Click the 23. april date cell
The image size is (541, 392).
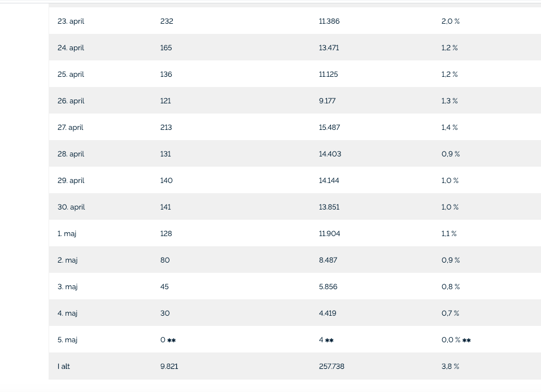pyautogui.click(x=71, y=21)
